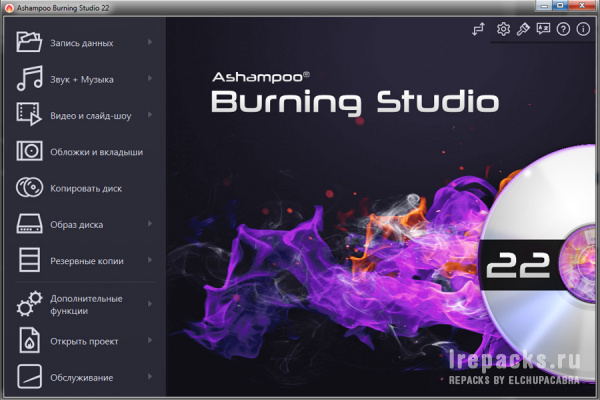
Task: Open settings via the gear icon
Action: pos(503,29)
